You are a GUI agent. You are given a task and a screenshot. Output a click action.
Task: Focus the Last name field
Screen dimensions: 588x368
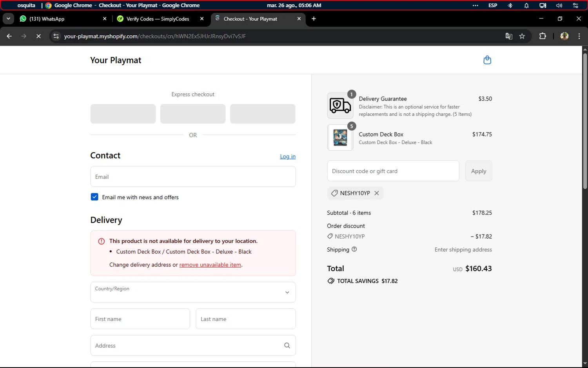246,319
